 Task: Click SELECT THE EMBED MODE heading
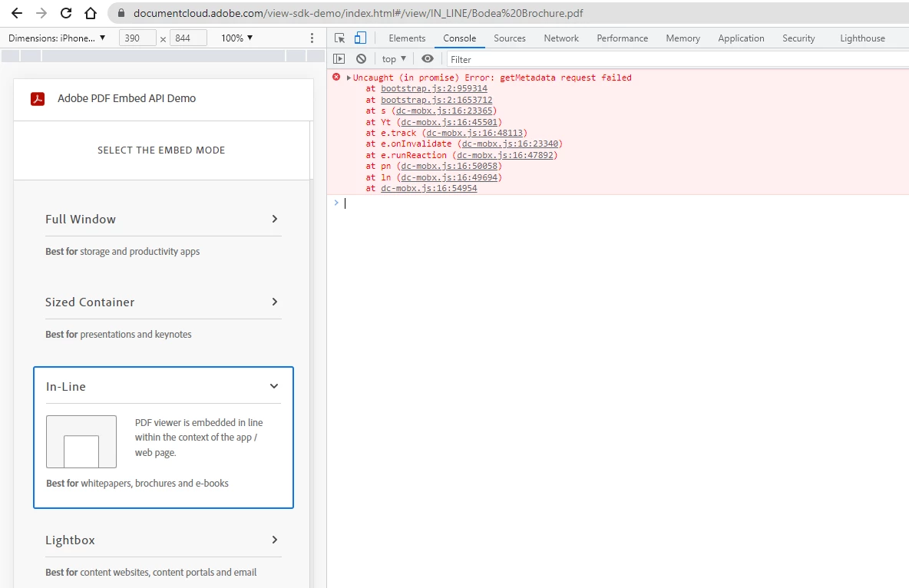point(161,150)
